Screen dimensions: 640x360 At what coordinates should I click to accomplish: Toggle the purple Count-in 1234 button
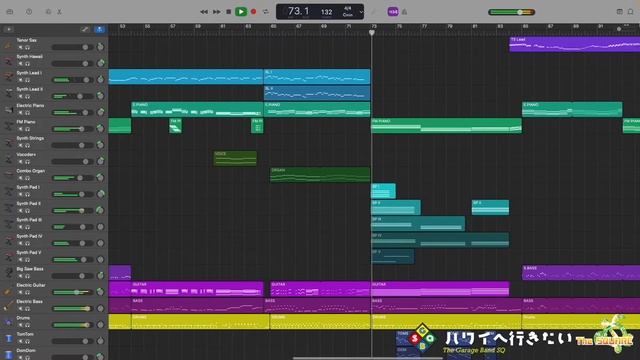pos(393,12)
